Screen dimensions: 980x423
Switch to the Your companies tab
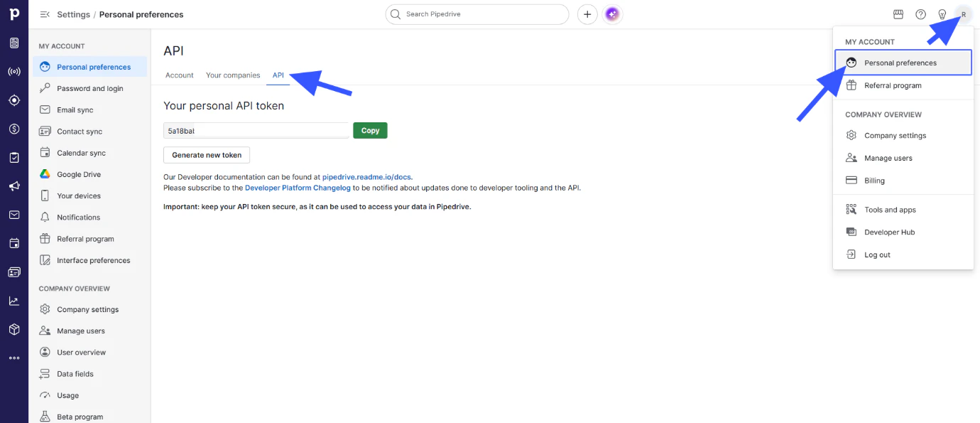tap(233, 75)
